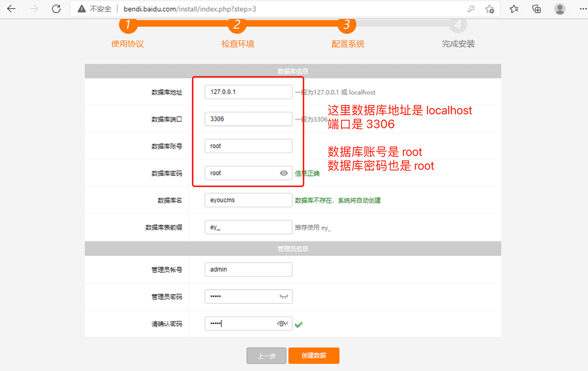Focus the 数据库账号 input field
The image size is (588, 371).
coord(248,146)
